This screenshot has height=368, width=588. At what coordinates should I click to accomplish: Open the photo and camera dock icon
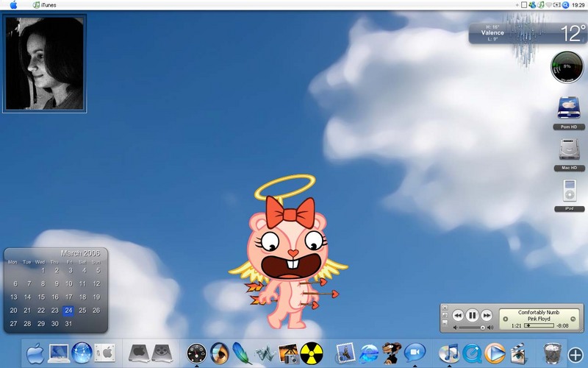coord(288,354)
